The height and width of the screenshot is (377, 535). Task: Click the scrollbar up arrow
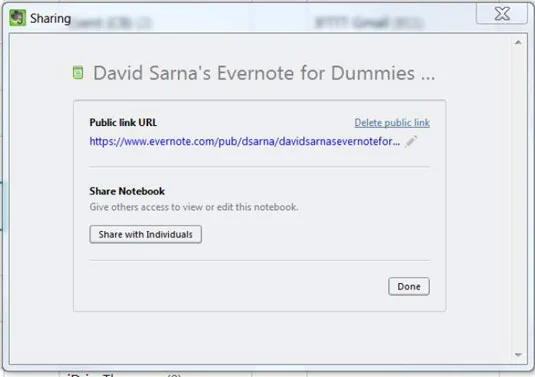coord(518,42)
